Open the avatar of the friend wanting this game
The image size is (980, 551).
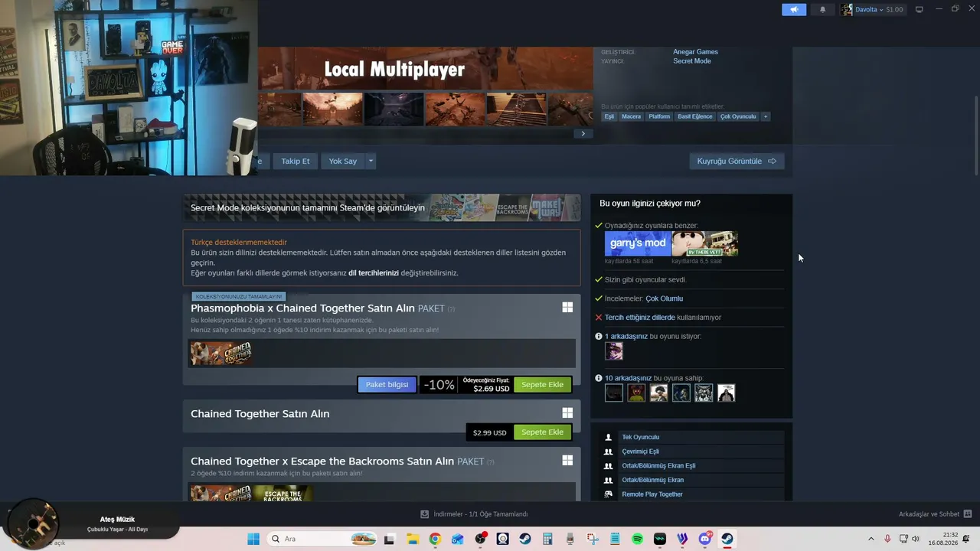click(614, 351)
